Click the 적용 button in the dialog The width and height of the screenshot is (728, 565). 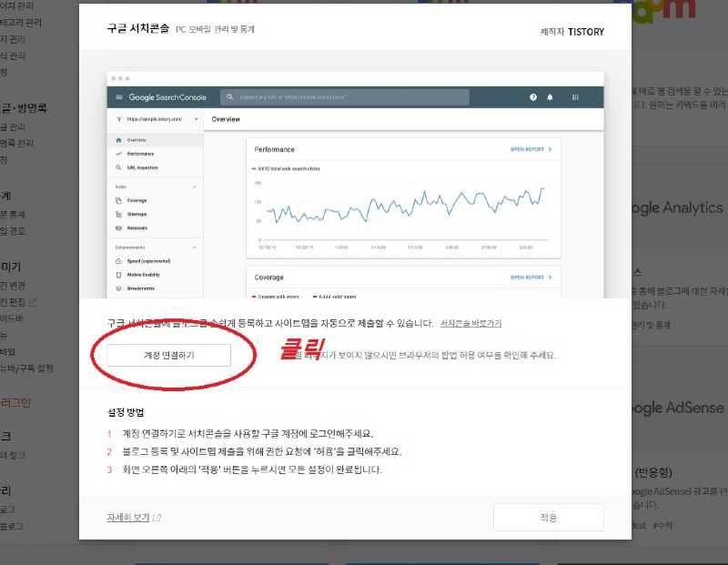(x=549, y=517)
